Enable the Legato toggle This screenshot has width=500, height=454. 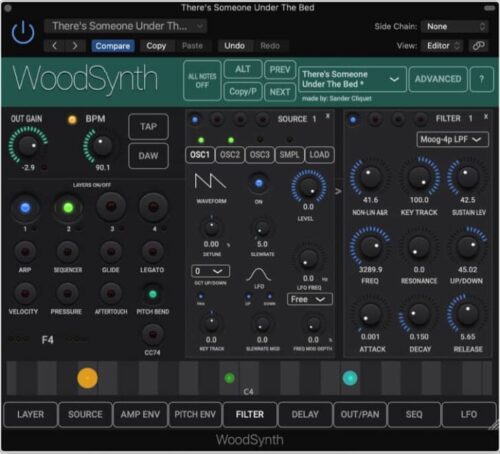[152, 252]
